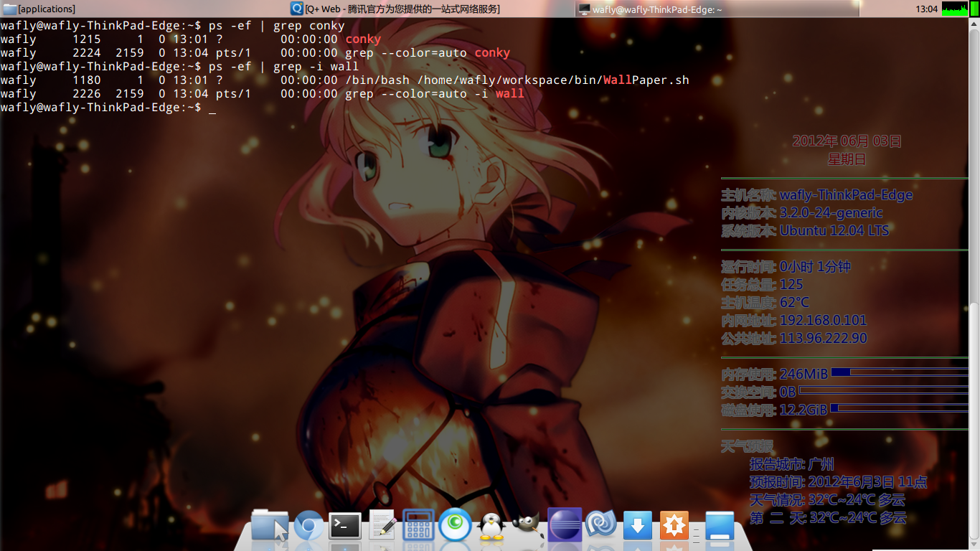The image size is (980, 551).
Task: Click the 'ps -ef | grep conky' command
Action: (x=277, y=26)
